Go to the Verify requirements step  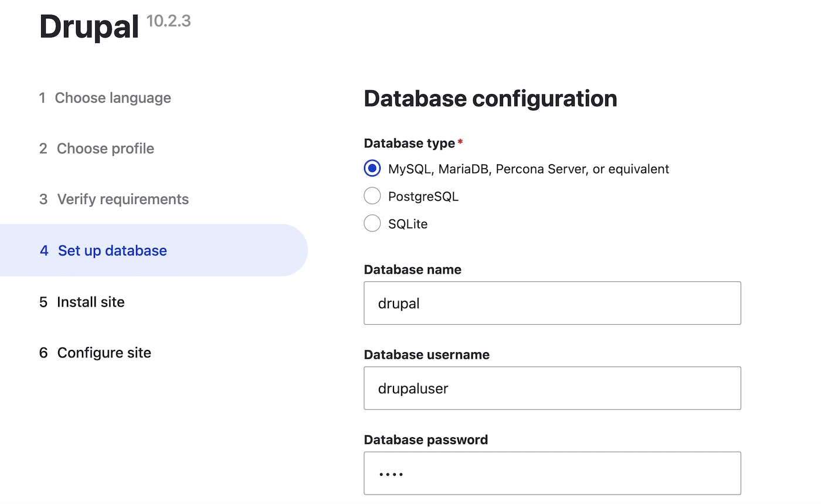[123, 199]
